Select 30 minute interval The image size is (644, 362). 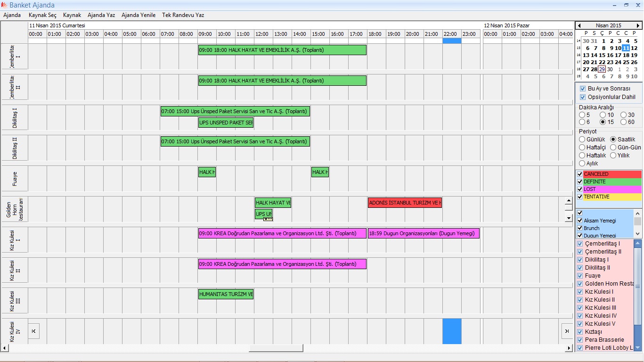click(624, 115)
